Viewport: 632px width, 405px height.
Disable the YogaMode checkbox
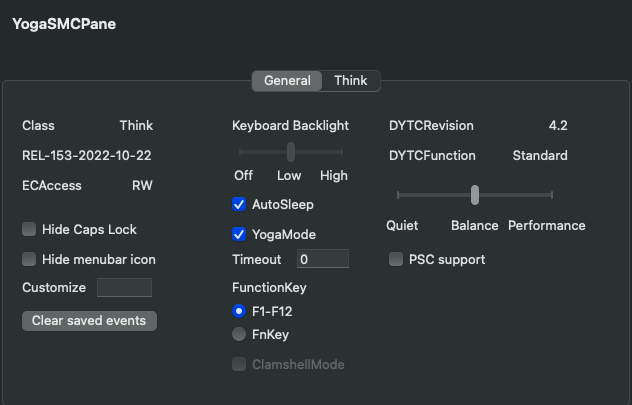click(x=239, y=234)
